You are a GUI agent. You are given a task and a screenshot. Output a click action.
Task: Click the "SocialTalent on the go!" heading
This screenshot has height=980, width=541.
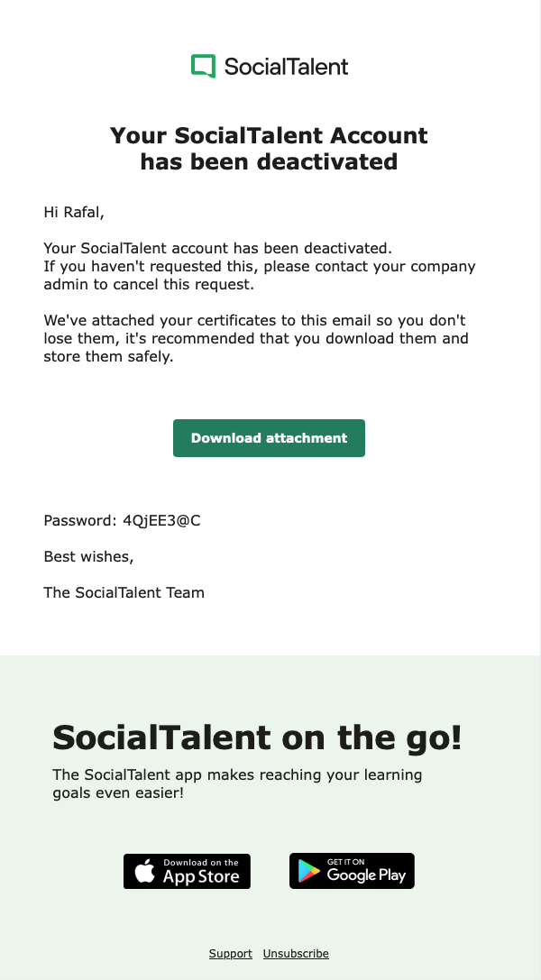pos(257,737)
